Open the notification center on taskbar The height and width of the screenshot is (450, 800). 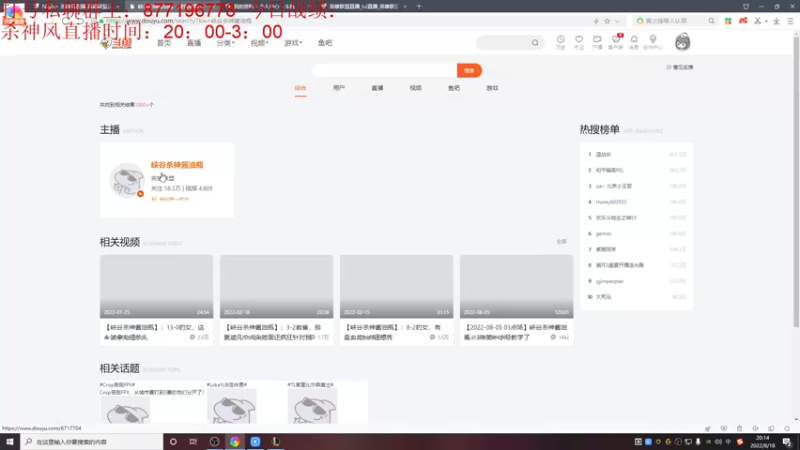tap(788, 442)
